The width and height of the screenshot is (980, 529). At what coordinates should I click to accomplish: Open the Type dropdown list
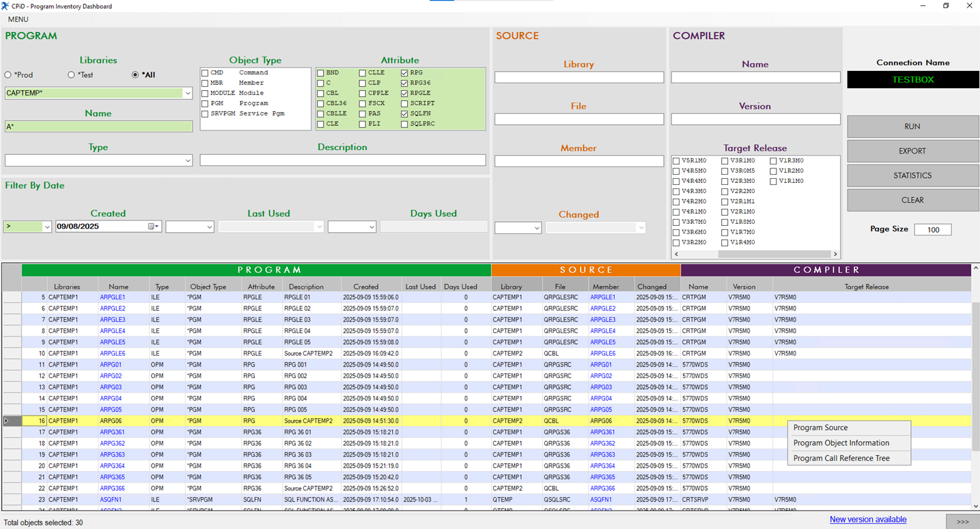tap(188, 160)
